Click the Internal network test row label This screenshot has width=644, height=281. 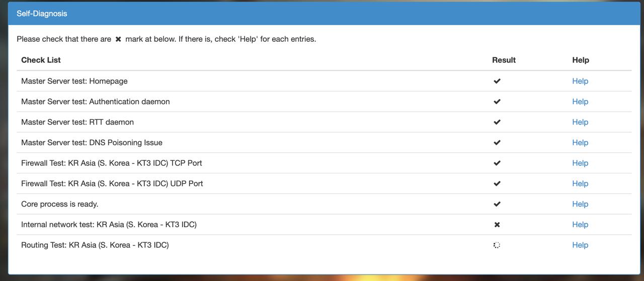click(x=109, y=225)
